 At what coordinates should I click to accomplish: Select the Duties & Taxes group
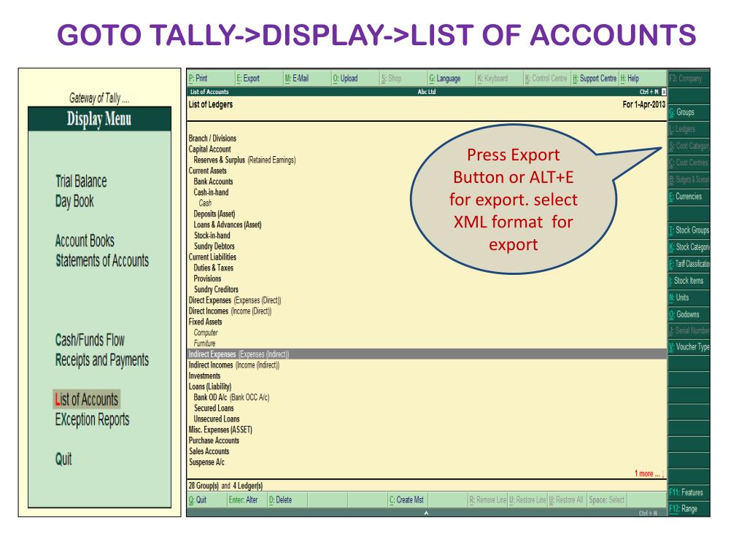[x=214, y=268]
